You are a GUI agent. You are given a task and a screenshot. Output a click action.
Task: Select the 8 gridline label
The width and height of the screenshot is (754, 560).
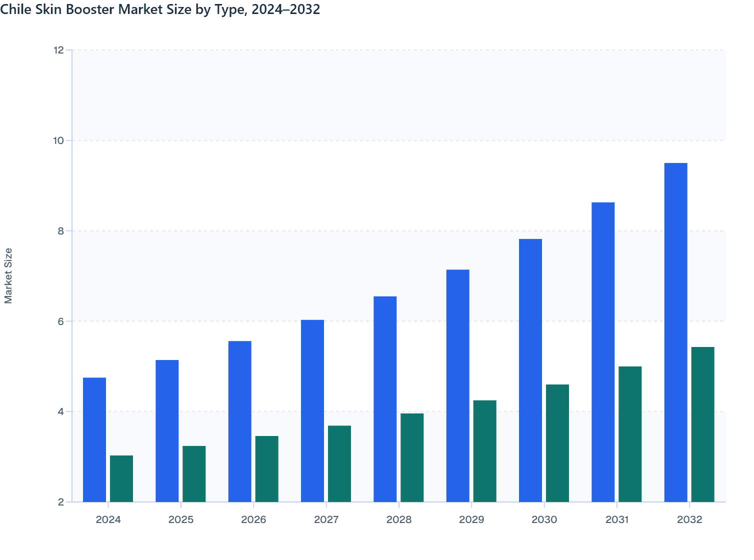(x=60, y=231)
